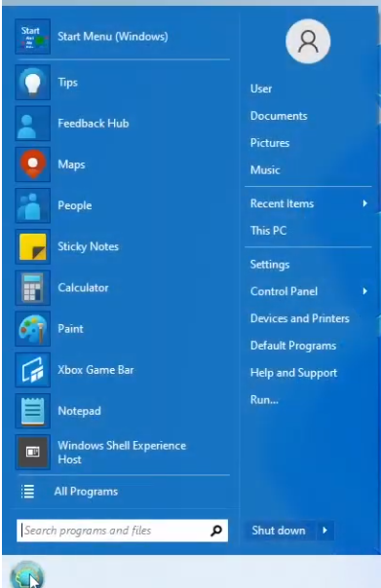Click the Sticky Notes yellow icon
The height and width of the screenshot is (588, 381).
click(x=33, y=246)
